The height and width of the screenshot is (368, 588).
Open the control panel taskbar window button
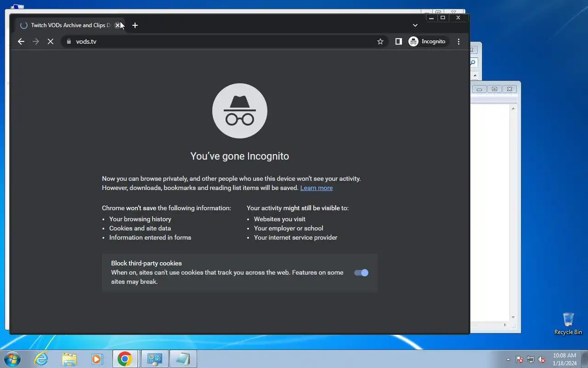tap(154, 359)
